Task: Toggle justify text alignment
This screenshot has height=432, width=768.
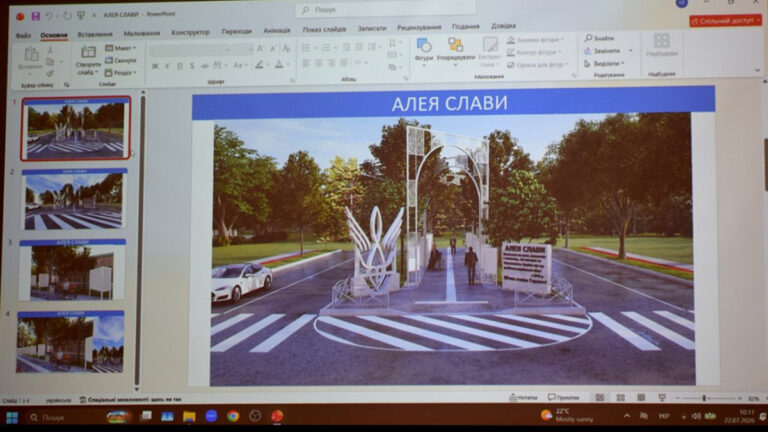Action: click(344, 63)
